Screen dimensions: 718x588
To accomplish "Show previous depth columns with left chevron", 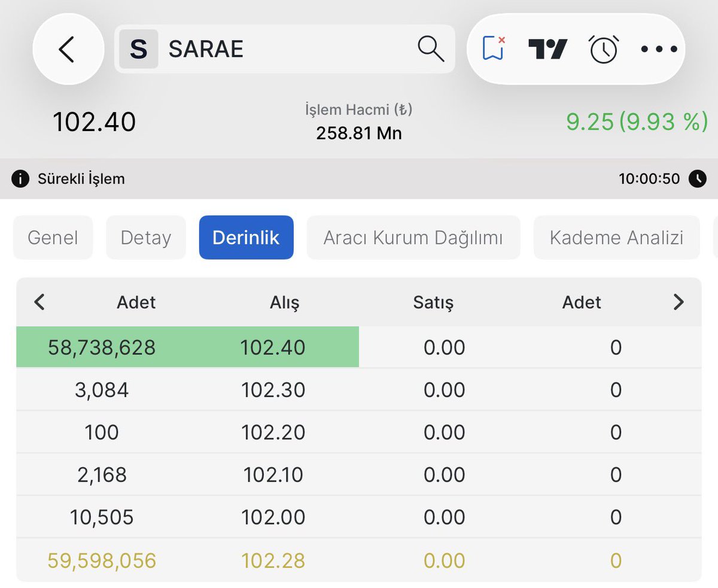I will pyautogui.click(x=39, y=302).
